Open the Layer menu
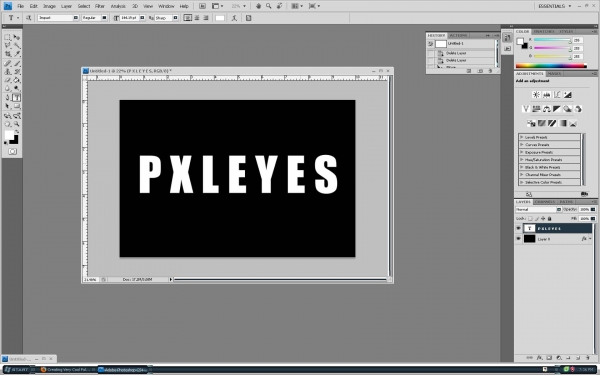The height and width of the screenshot is (375, 600). 66,6
